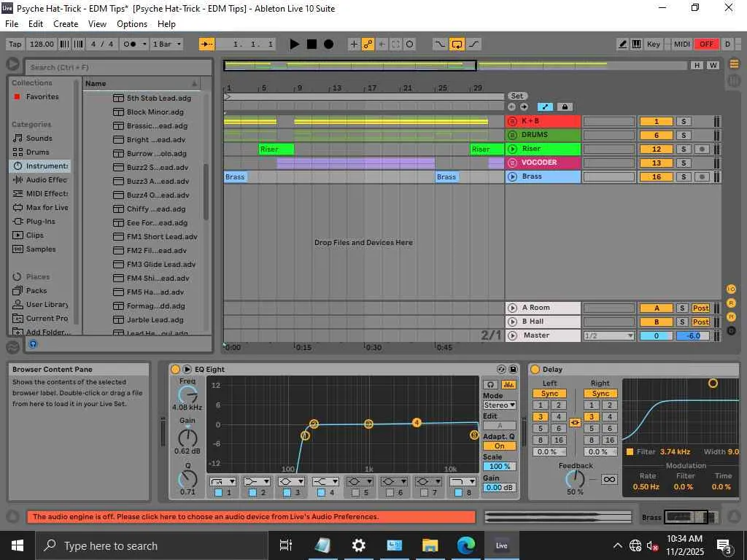747x560 pixels.
Task: Toggle browser preview headphone button
Action: [33, 344]
